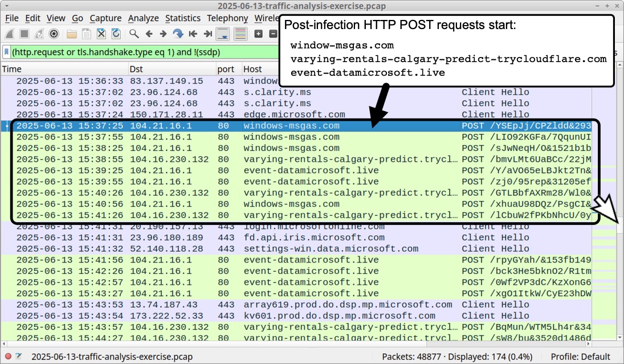Click the Go to specified packet icon
This screenshot has width=624, height=364.
[178, 34]
